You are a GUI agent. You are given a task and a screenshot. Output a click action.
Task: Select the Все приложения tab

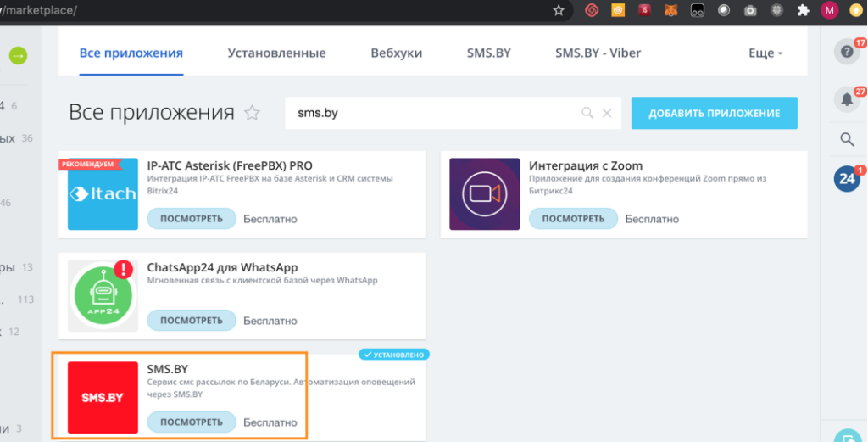tap(131, 53)
